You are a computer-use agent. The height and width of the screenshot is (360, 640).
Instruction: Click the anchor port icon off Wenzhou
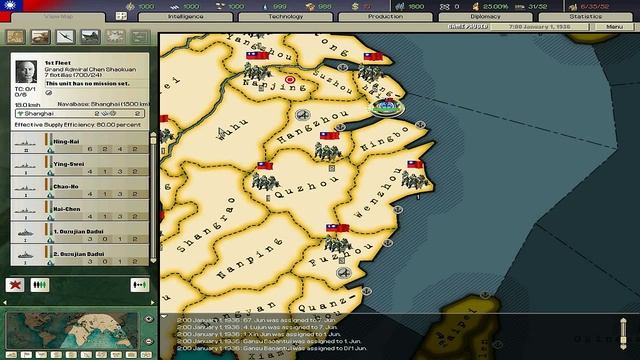[398, 209]
